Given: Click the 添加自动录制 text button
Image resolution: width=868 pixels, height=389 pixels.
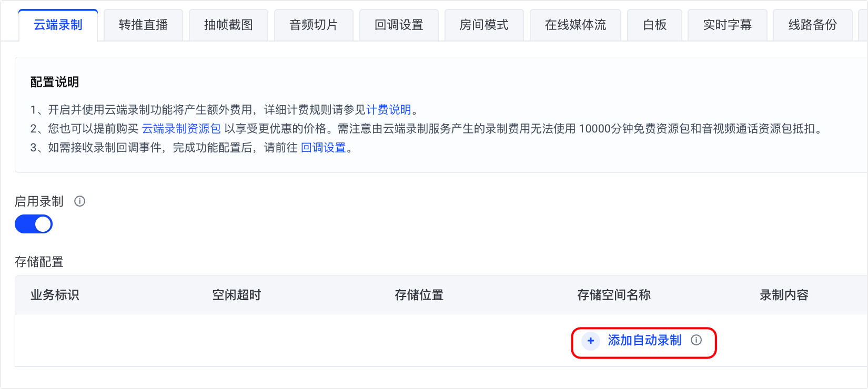Looking at the screenshot, I should pos(644,341).
